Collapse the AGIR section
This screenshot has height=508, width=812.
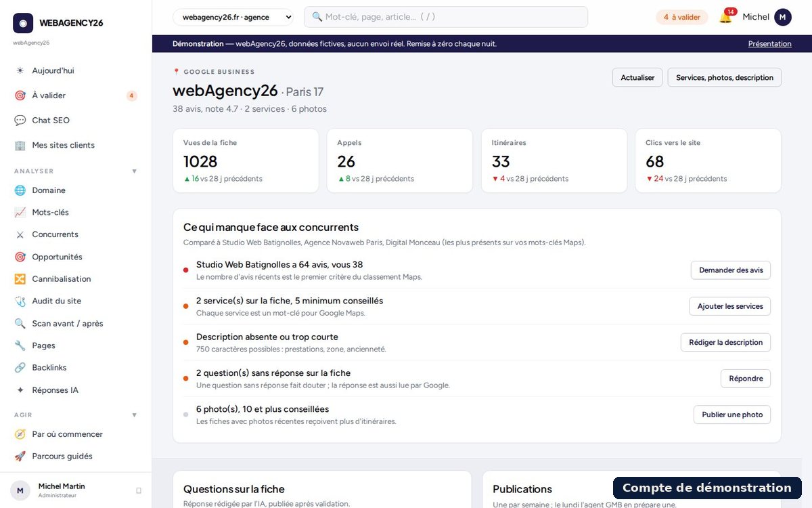(x=134, y=415)
